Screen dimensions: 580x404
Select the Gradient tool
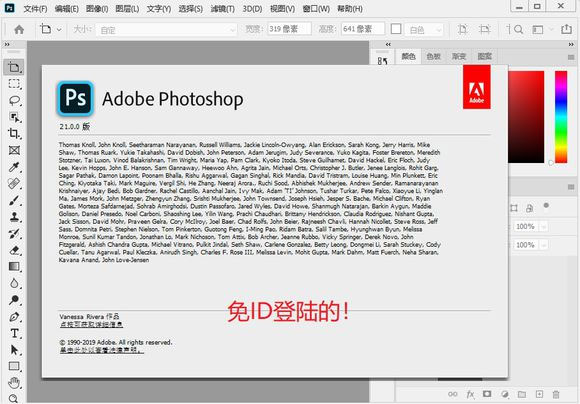click(x=14, y=267)
